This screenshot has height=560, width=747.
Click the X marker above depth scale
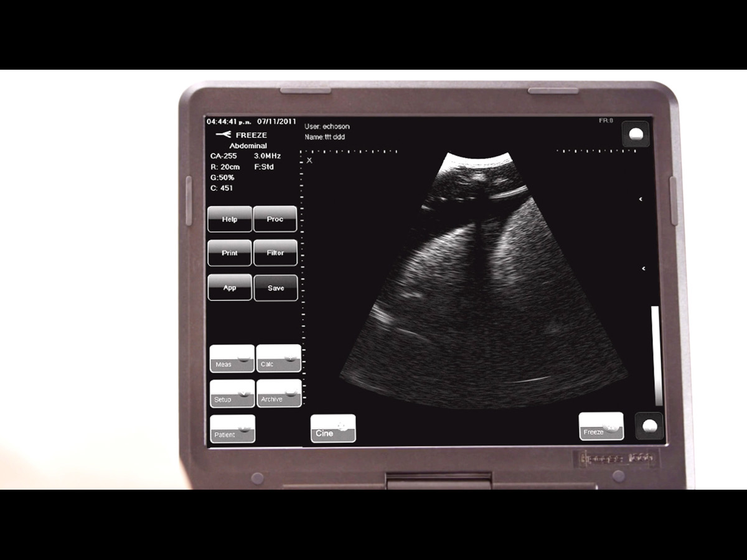(x=309, y=161)
